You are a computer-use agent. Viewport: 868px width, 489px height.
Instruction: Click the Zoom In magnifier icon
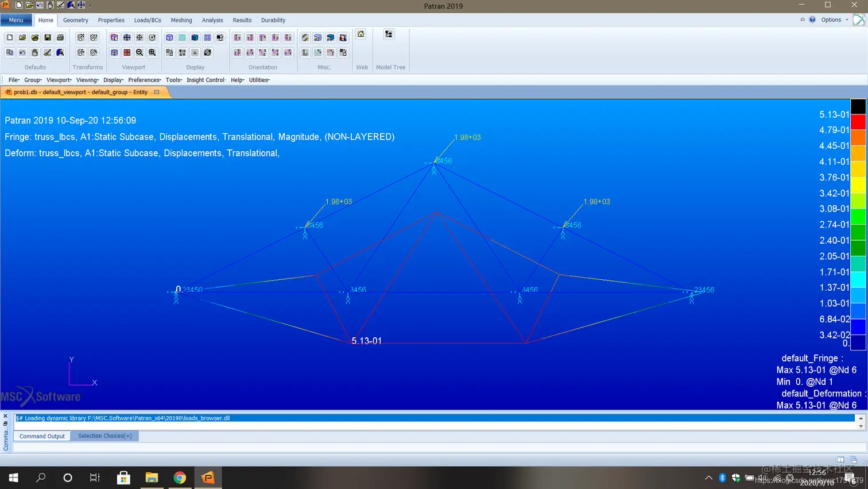[152, 52]
